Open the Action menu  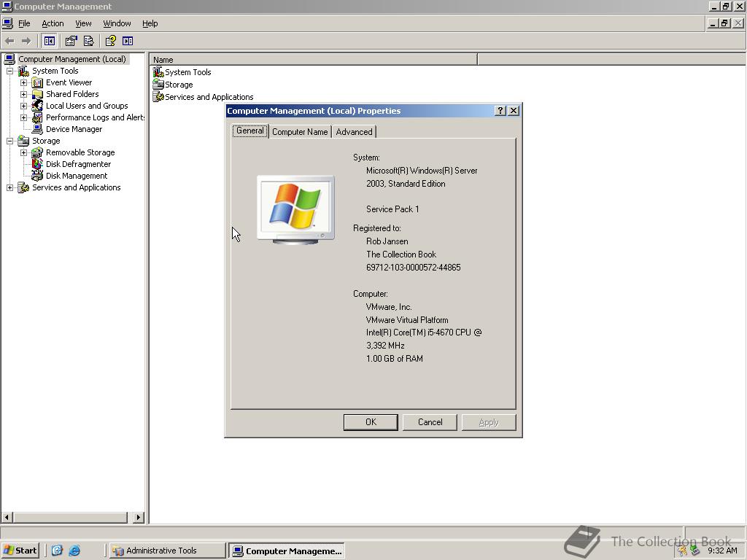(x=53, y=23)
